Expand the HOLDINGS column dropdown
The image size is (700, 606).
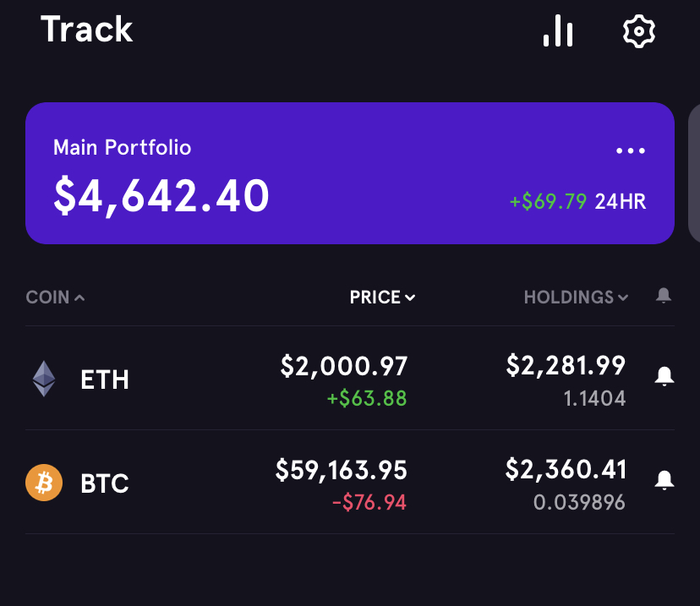click(576, 298)
